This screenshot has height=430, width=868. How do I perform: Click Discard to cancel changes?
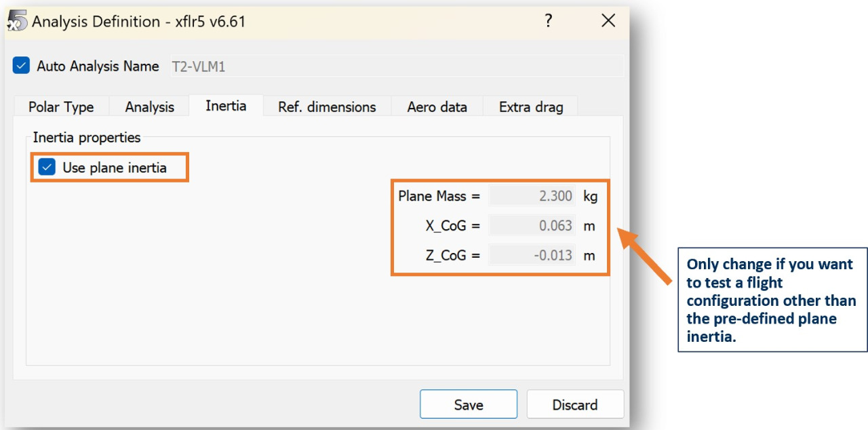tap(574, 405)
